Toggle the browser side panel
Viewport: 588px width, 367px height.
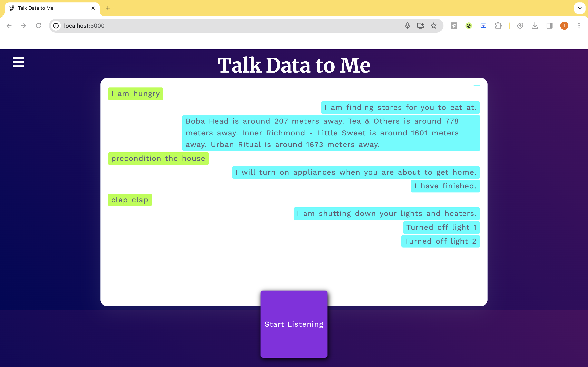(x=550, y=26)
